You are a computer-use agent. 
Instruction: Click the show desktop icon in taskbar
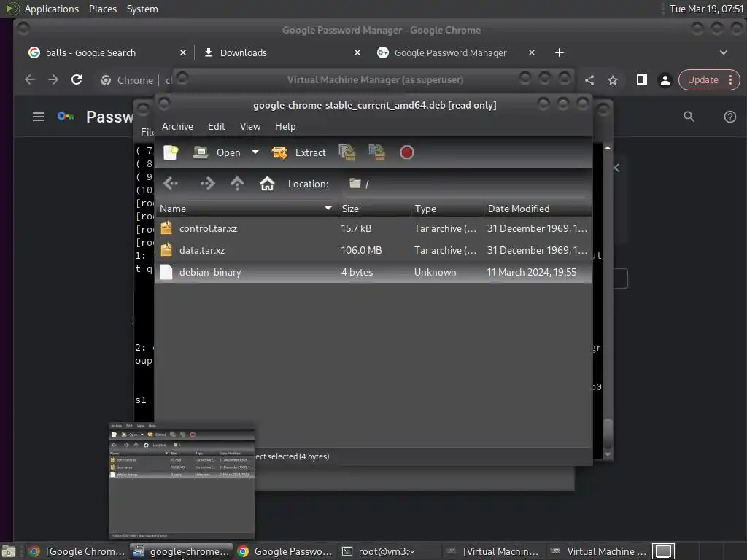click(x=9, y=551)
